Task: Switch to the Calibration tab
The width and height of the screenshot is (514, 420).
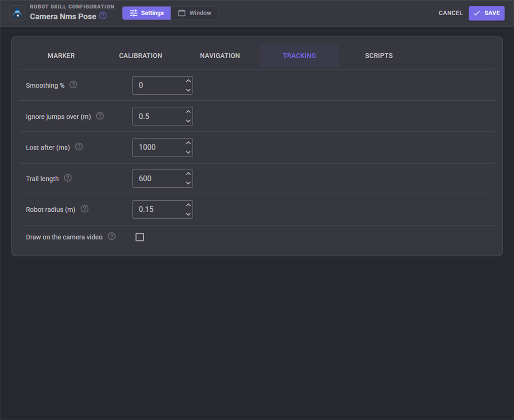Action: 141,56
